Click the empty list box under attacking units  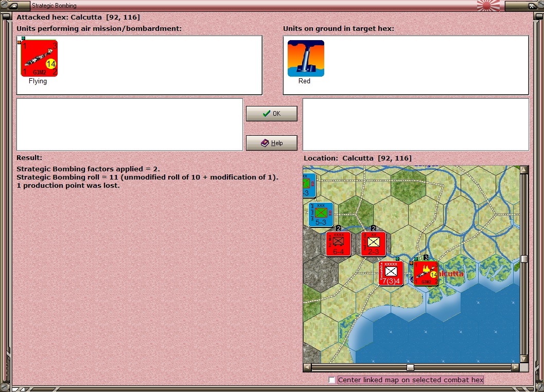[x=130, y=124]
